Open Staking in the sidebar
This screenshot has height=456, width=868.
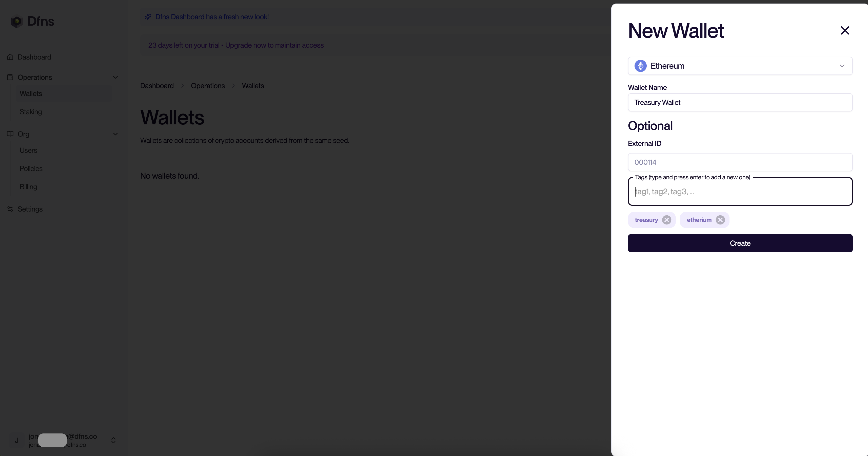coord(31,111)
